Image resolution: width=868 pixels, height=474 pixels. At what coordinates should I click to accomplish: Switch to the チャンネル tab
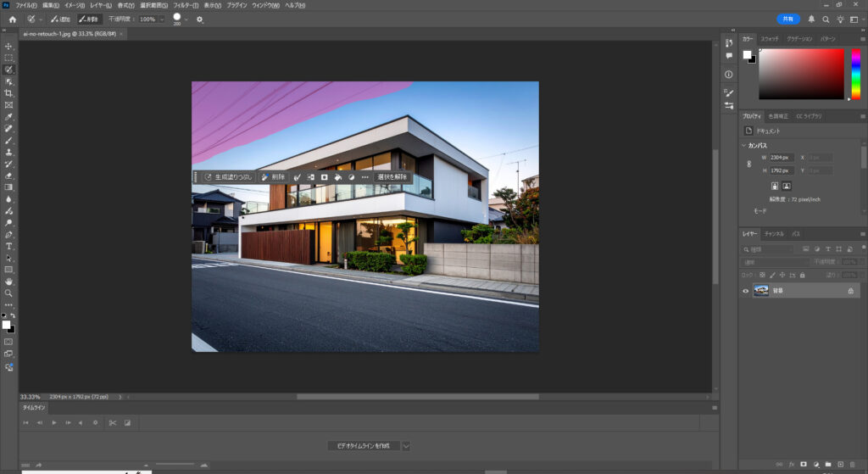(x=774, y=233)
